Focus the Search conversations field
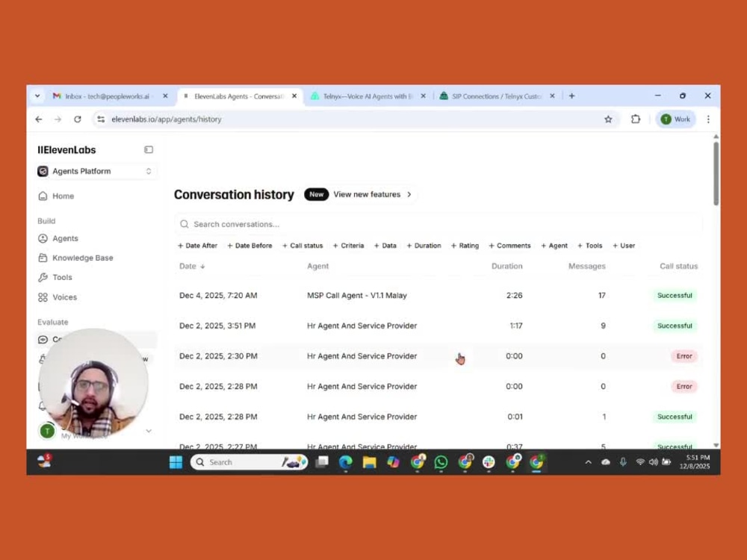The width and height of the screenshot is (747, 560). (x=438, y=224)
